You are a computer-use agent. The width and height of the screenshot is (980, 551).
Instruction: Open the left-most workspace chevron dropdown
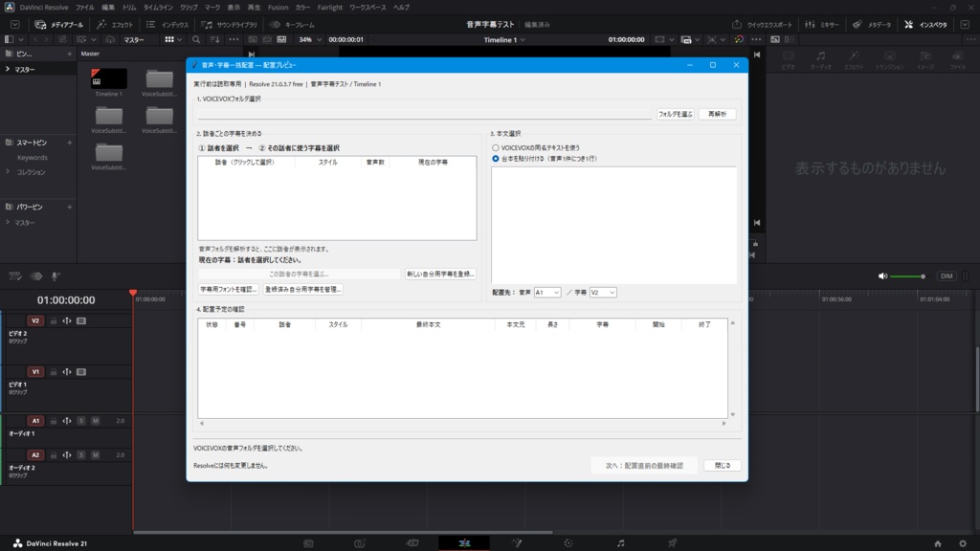coord(15,24)
